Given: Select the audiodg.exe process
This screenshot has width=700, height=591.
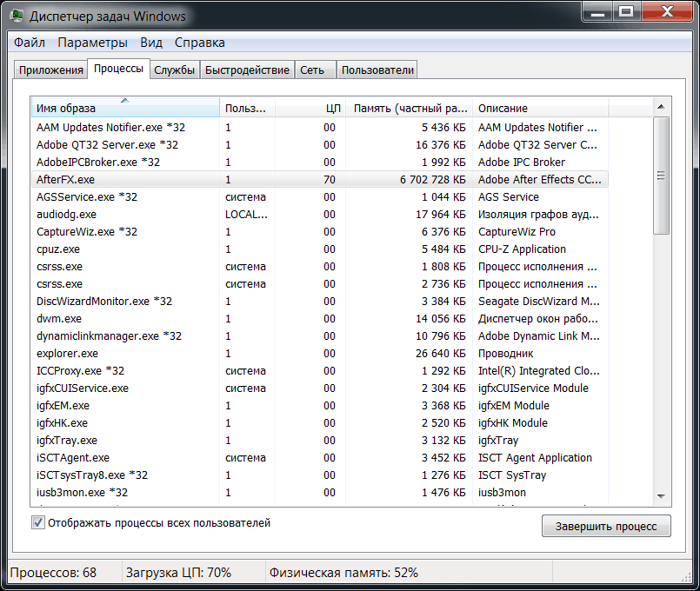Looking at the screenshot, I should coord(320,214).
